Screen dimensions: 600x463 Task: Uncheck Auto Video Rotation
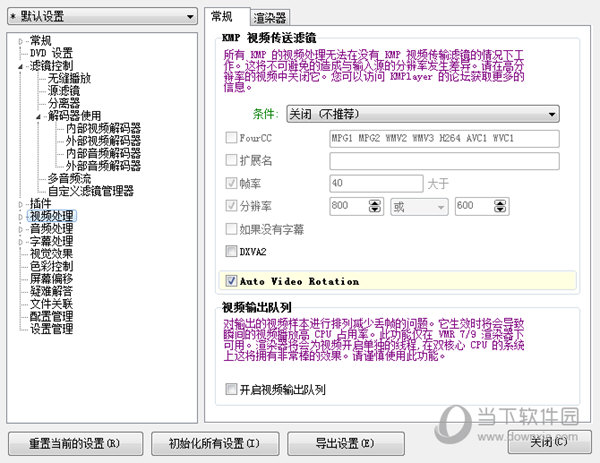pos(231,281)
